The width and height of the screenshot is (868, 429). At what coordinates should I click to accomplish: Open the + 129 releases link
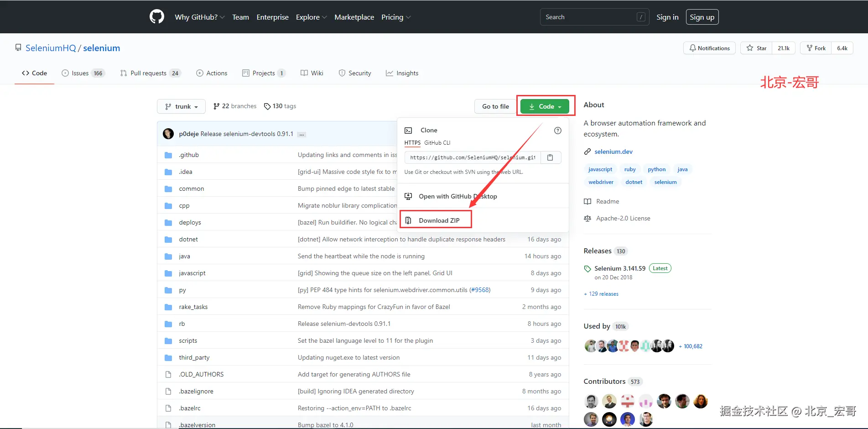601,294
